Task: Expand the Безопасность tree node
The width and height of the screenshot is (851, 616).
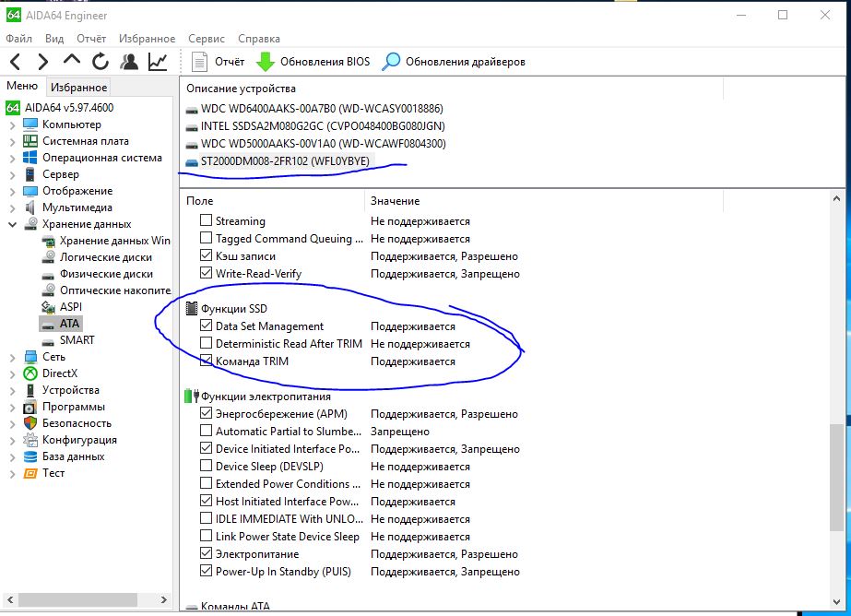Action: 12,424
